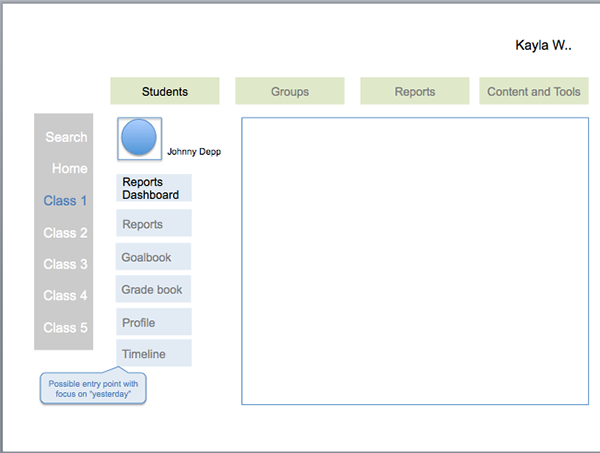This screenshot has height=453, width=600.
Task: Open Class 3 from the sidebar
Action: (65, 264)
